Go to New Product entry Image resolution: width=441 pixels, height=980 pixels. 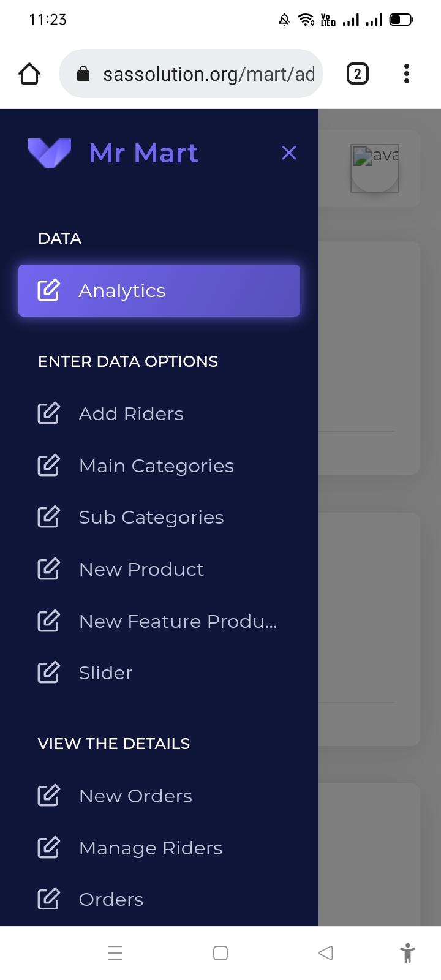click(141, 570)
